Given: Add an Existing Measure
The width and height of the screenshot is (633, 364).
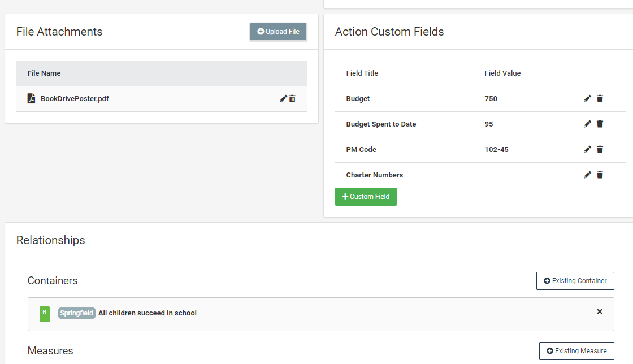Looking at the screenshot, I should click(576, 351).
